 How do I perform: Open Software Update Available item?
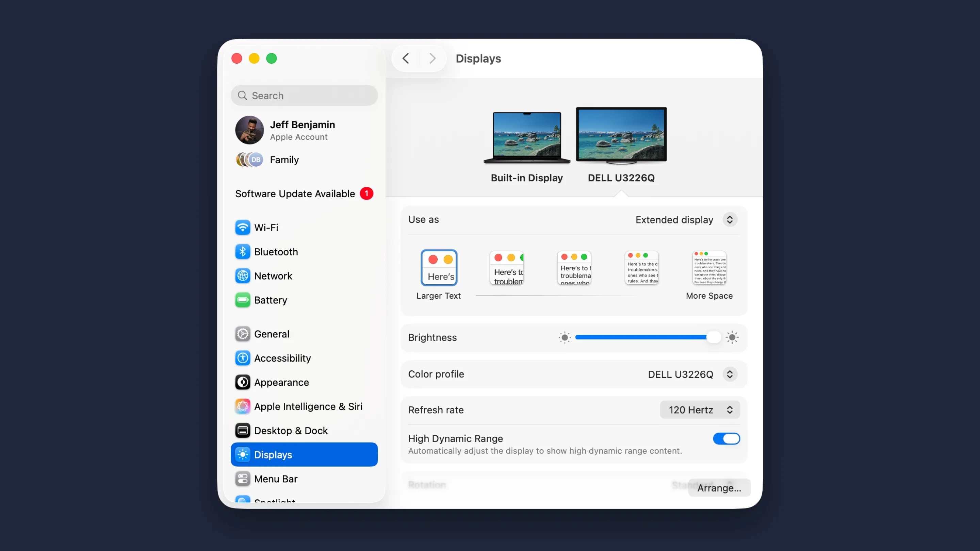click(304, 194)
